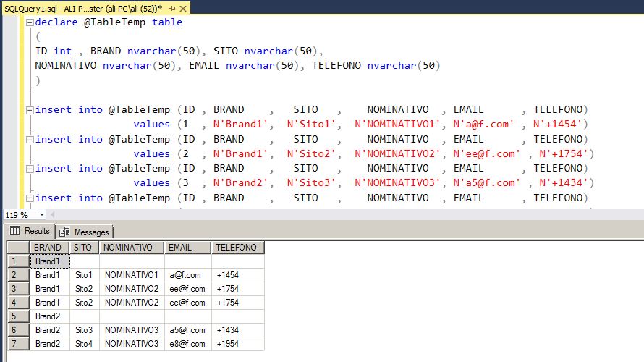Collapse the second insert into statement
Viewport: 644px width, 362px height.
[x=30, y=139]
